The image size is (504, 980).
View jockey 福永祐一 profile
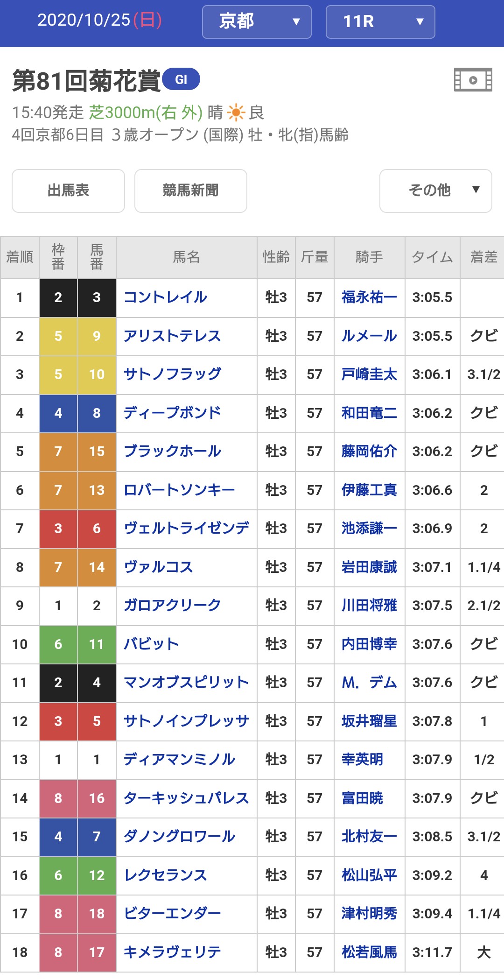[x=369, y=297]
